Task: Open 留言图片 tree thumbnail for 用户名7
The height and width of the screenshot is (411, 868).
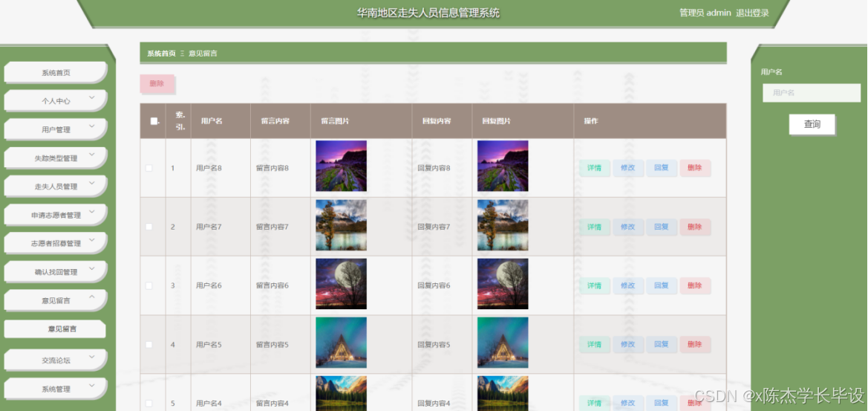Action: tap(341, 225)
